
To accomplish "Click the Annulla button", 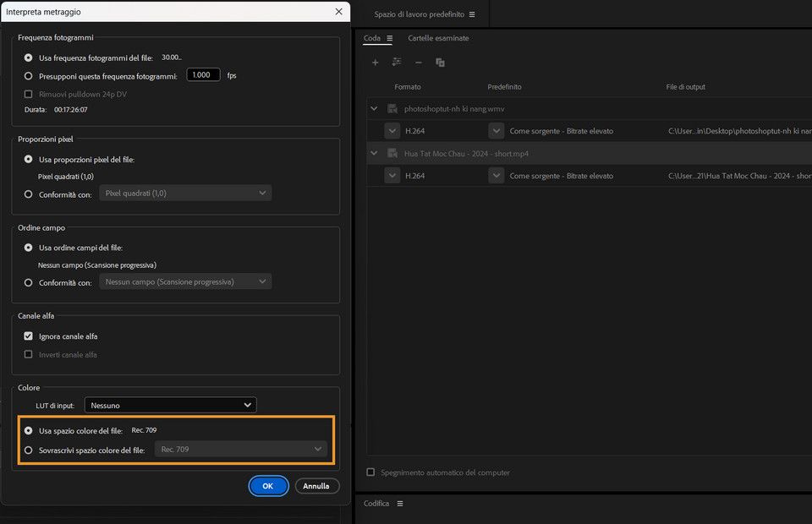I will click(316, 486).
